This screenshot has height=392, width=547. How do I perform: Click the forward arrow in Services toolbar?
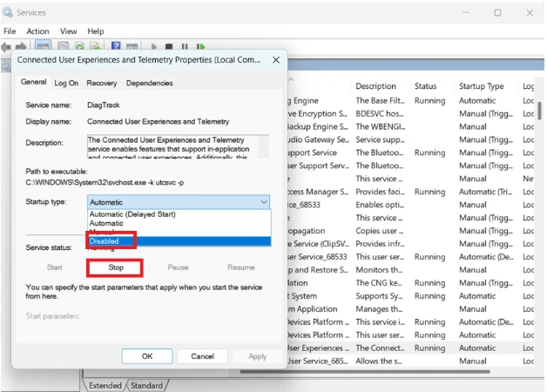(x=21, y=46)
